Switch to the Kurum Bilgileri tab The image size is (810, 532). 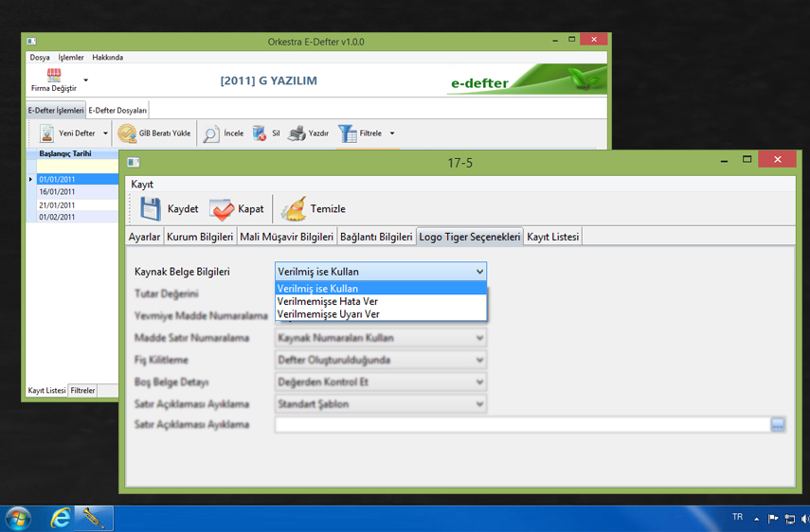click(x=200, y=237)
